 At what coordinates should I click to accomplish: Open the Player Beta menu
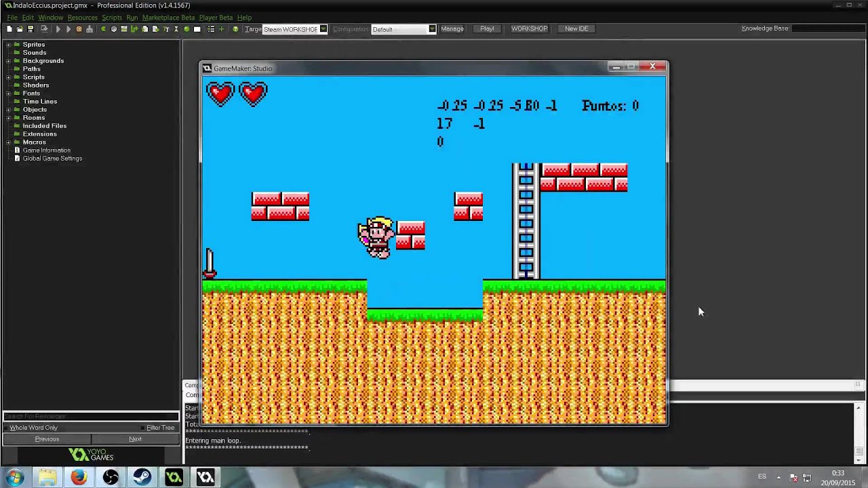[x=216, y=18]
